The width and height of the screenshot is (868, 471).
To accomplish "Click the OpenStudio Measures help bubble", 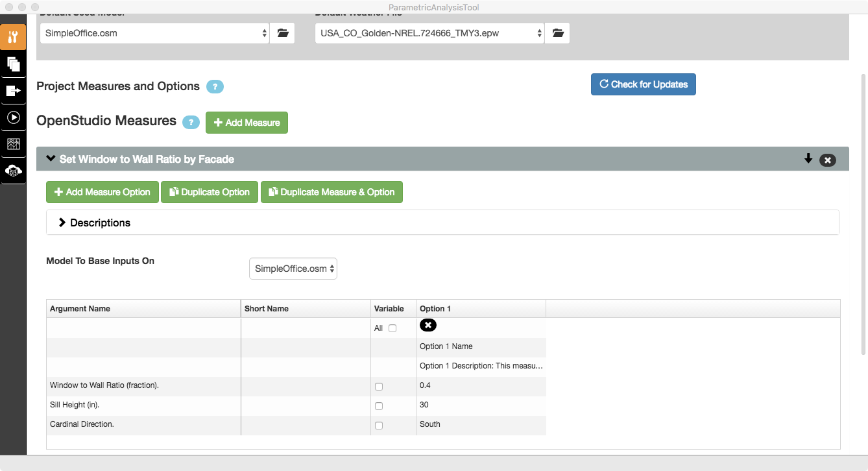I will click(x=191, y=121).
